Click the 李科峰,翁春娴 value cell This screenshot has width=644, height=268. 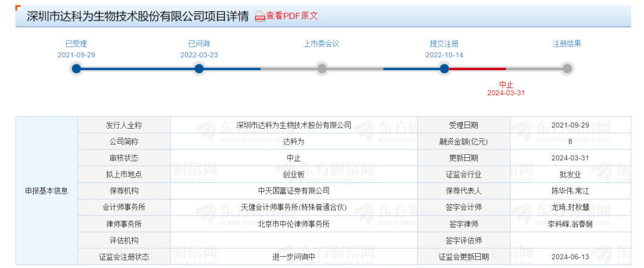571,224
